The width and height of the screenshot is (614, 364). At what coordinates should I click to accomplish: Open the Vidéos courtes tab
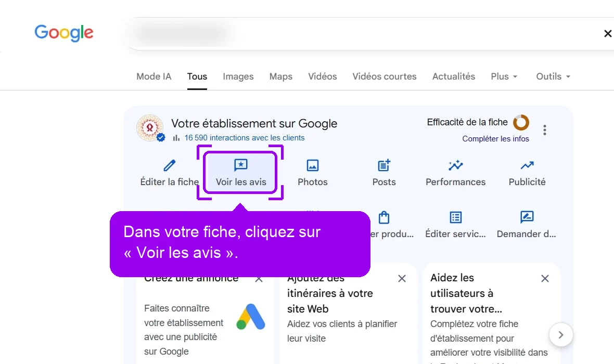(x=384, y=76)
